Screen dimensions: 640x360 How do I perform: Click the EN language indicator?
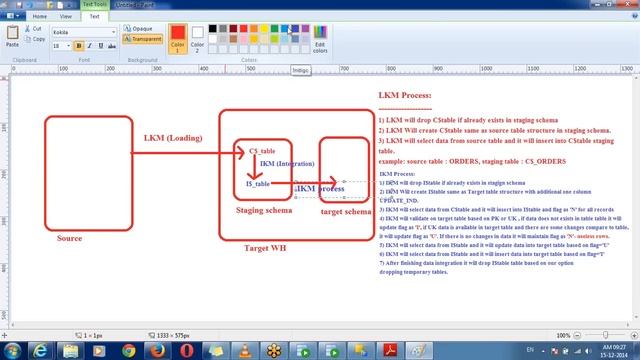(530, 350)
